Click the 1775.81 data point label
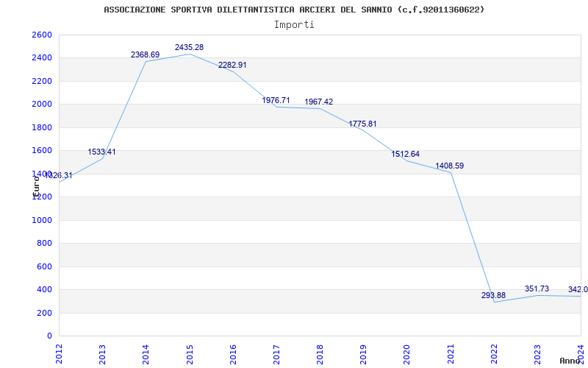Screen dimensions: 588x368 (x=362, y=124)
